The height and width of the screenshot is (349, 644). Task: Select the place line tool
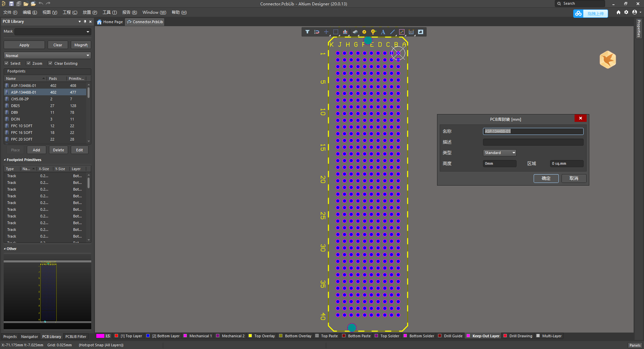pyautogui.click(x=392, y=32)
